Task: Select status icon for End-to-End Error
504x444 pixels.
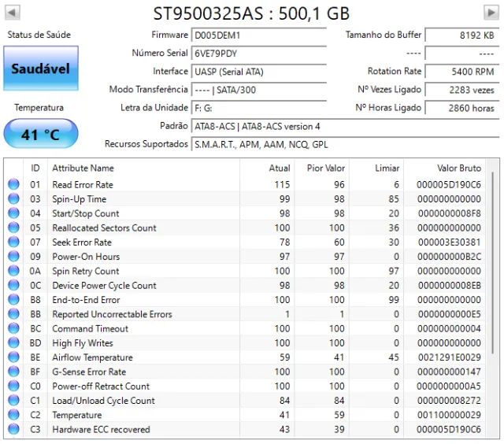Action: tap(13, 299)
